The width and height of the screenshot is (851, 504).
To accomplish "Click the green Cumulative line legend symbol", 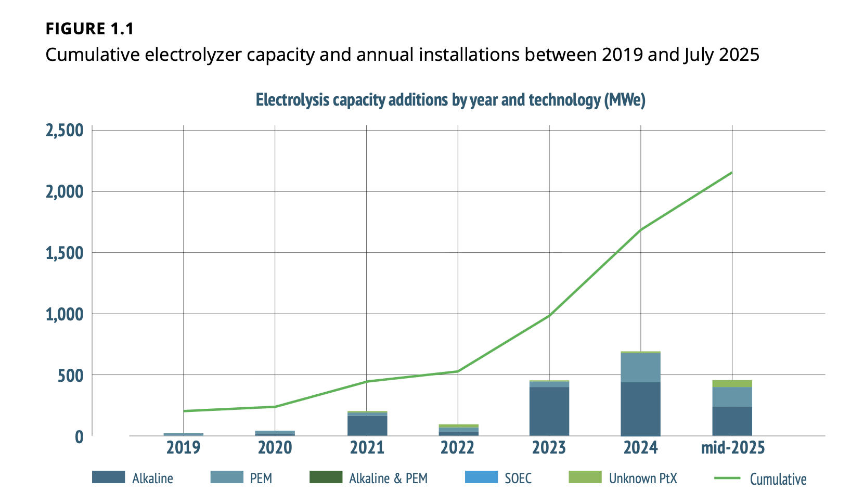I will (x=728, y=479).
